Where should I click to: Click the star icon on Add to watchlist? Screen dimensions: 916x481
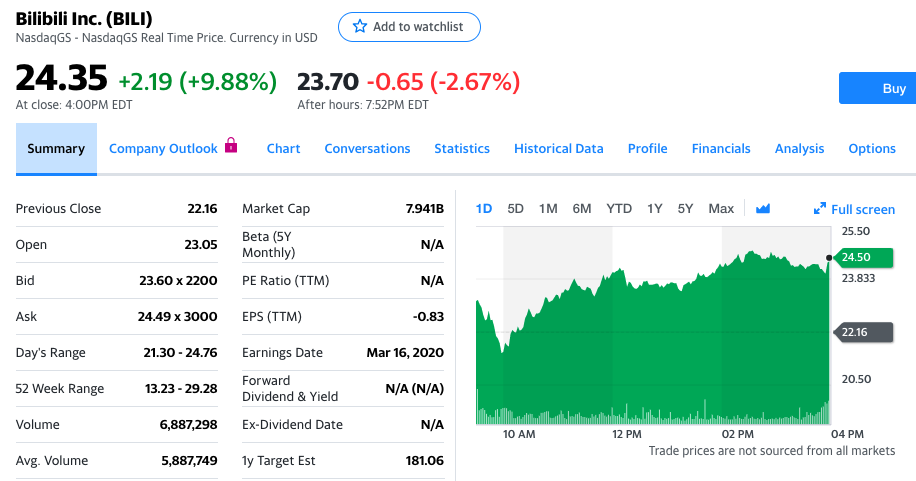tap(360, 26)
